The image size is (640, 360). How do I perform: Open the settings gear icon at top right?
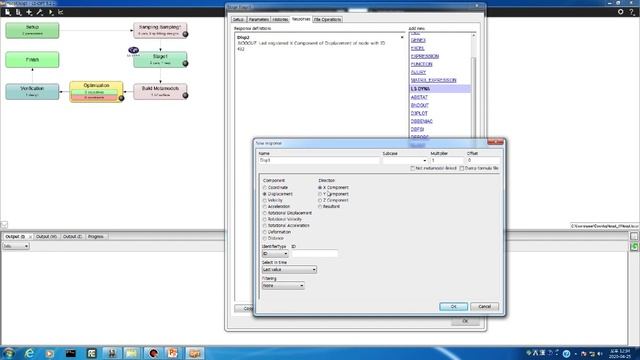pyautogui.click(x=620, y=12)
